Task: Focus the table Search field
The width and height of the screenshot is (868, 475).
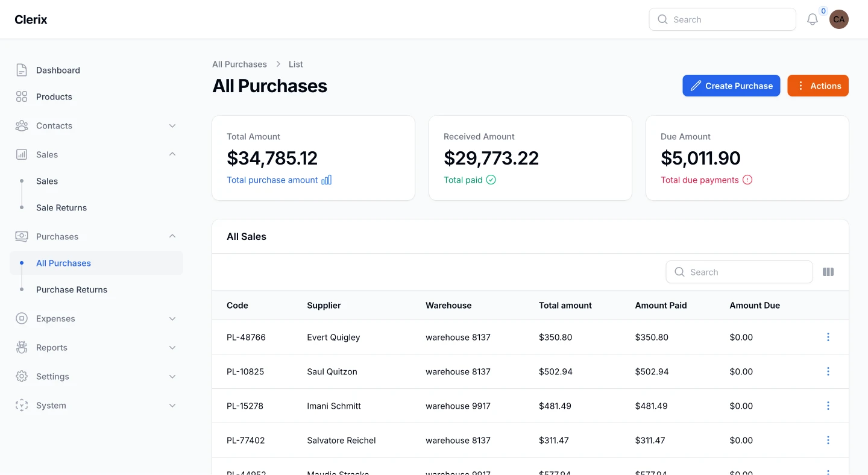Action: [739, 272]
